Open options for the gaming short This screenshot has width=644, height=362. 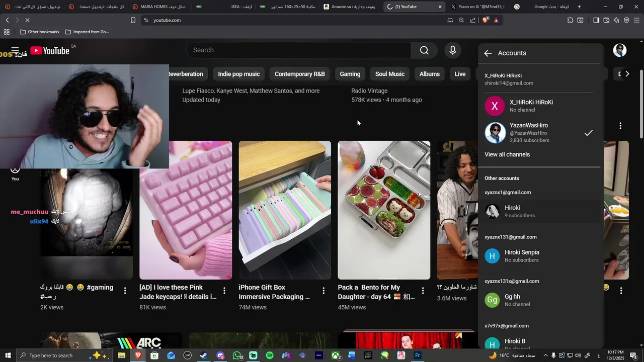tap(125, 291)
